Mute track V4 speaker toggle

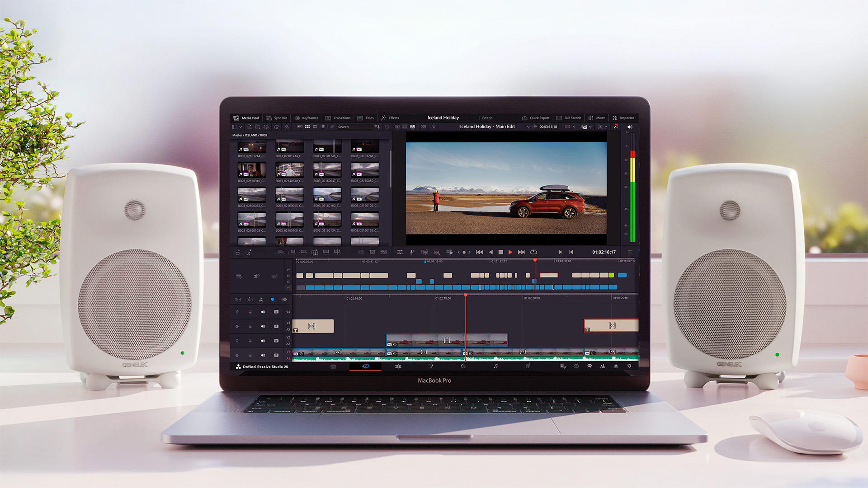coord(263,312)
